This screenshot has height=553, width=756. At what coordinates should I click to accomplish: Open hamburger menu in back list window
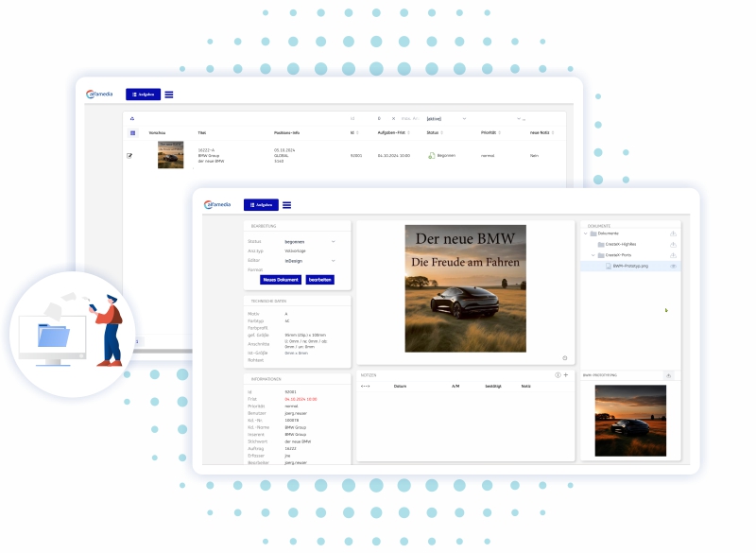point(169,95)
